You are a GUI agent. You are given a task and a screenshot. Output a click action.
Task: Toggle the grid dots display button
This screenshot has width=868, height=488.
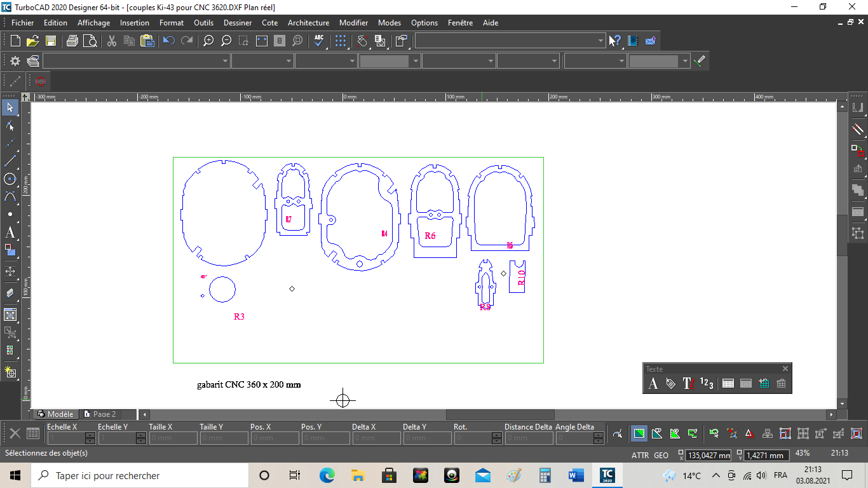tap(341, 41)
